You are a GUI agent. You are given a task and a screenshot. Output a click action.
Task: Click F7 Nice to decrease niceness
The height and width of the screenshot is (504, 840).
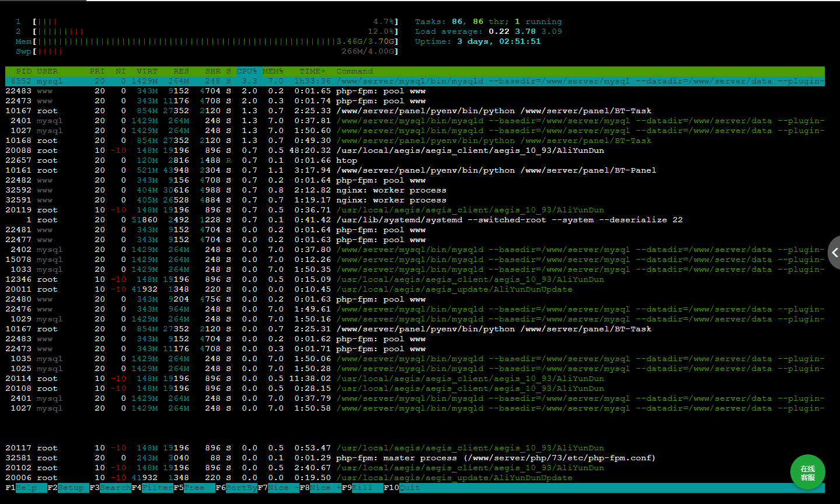(x=278, y=488)
